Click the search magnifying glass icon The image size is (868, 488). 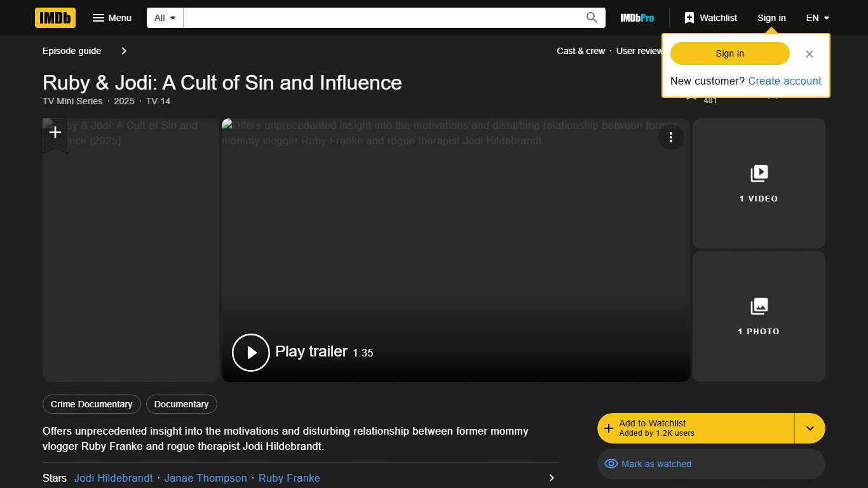coord(591,18)
